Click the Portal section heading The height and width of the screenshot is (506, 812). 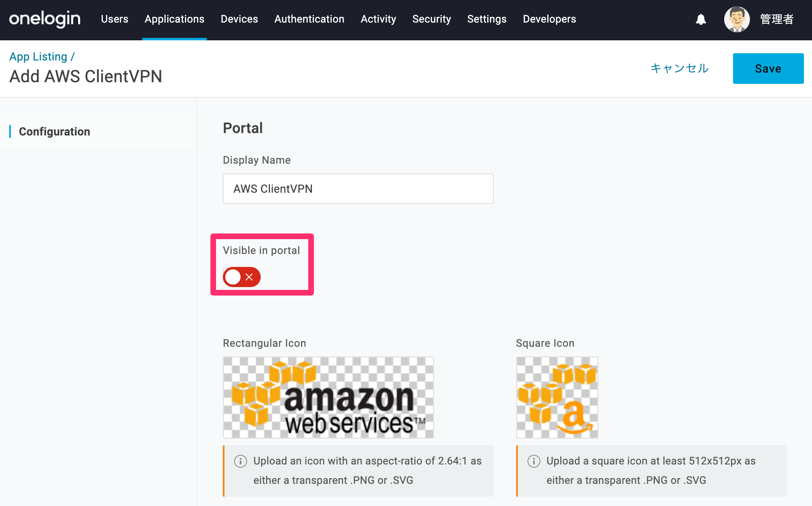pyautogui.click(x=243, y=128)
